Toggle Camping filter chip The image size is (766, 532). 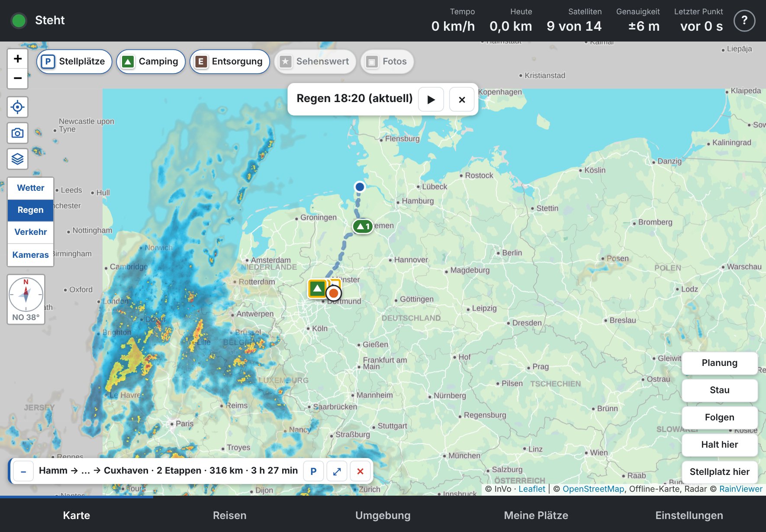pyautogui.click(x=151, y=61)
